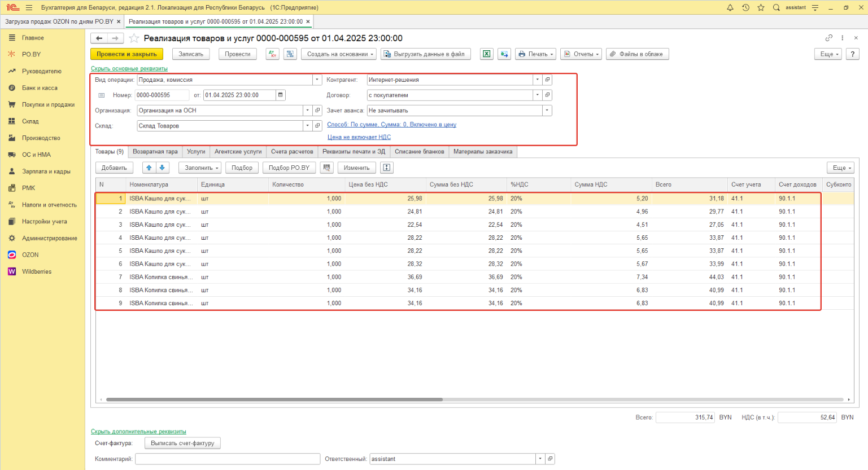
Task: Open document structure icon next to Дт/Кт
Action: tap(290, 54)
